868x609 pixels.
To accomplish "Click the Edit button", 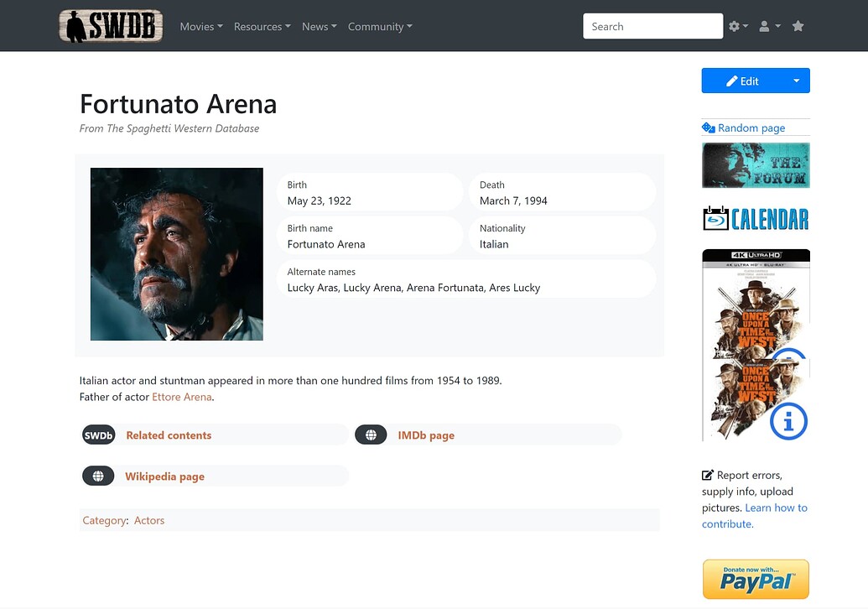I will pos(741,81).
